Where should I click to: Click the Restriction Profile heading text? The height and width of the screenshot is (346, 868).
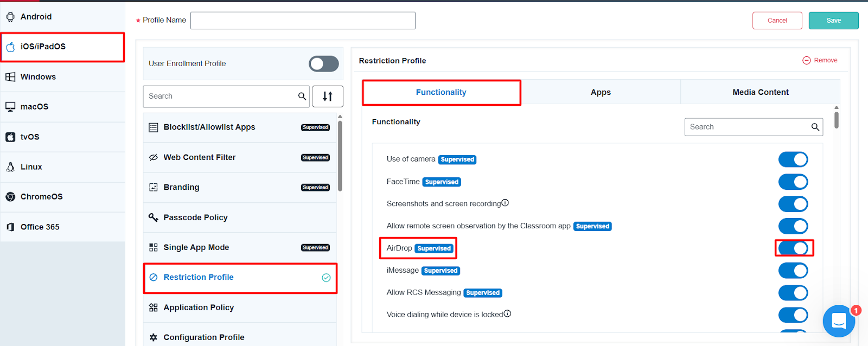click(392, 61)
